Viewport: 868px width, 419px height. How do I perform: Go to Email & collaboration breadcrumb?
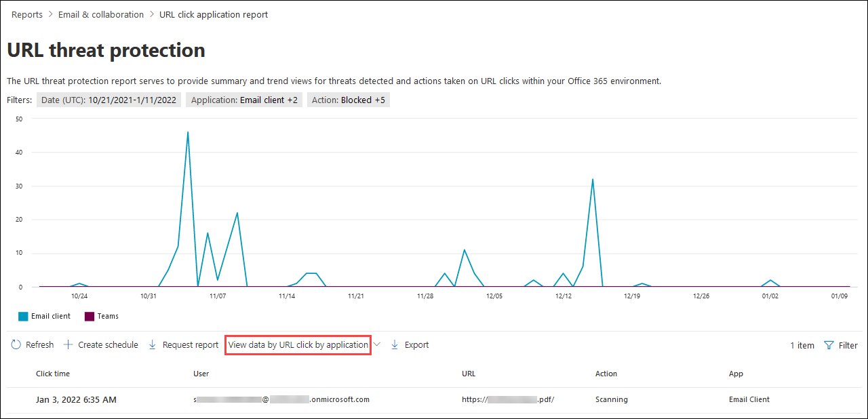click(101, 14)
